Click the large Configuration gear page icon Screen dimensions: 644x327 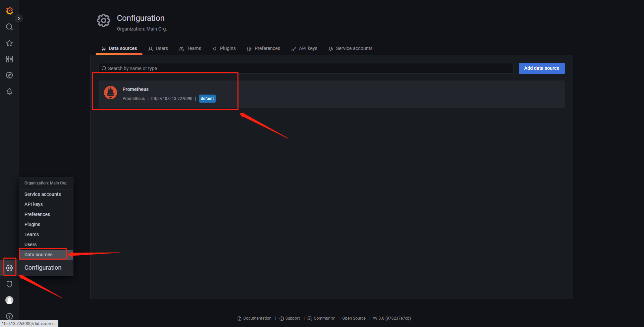point(104,21)
